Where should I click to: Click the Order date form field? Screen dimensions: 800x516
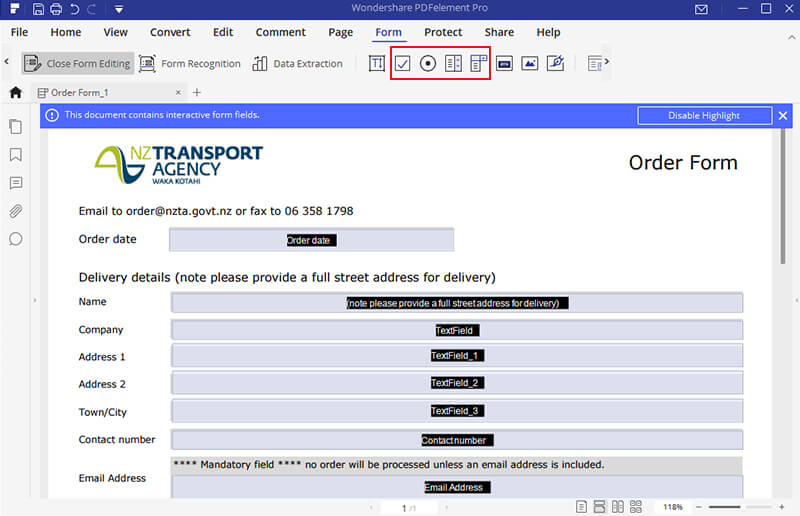click(x=311, y=240)
